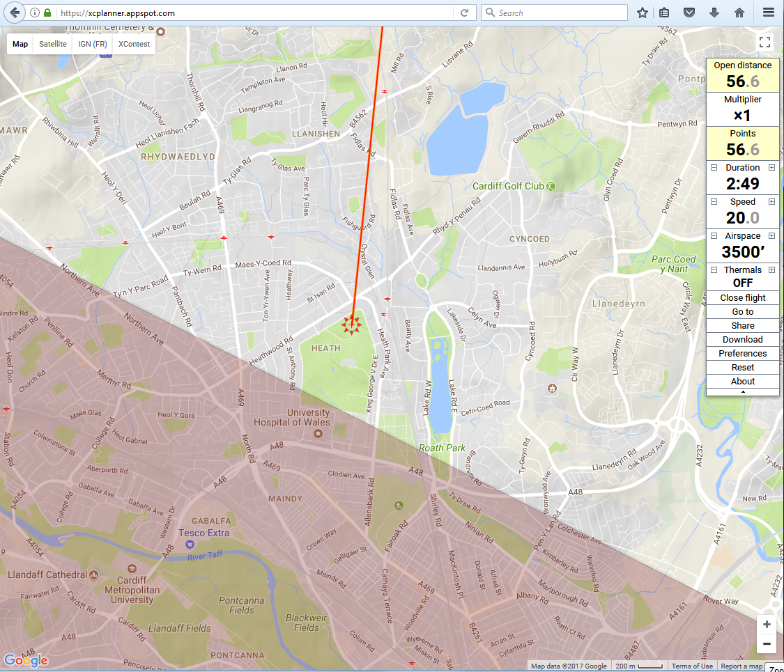Screen dimensions: 784x672
Task: Click the CYNCOED district label
Action: pos(530,239)
